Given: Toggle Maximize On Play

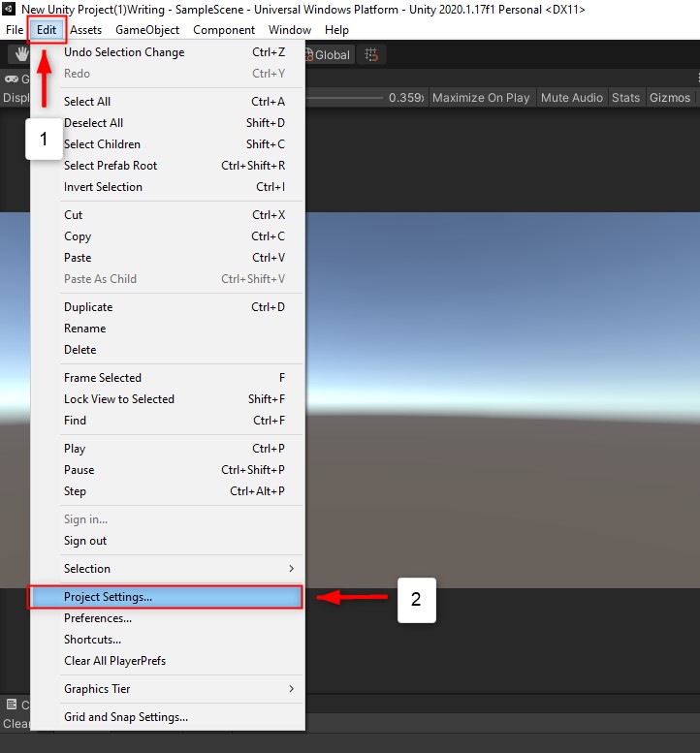Looking at the screenshot, I should (481, 98).
